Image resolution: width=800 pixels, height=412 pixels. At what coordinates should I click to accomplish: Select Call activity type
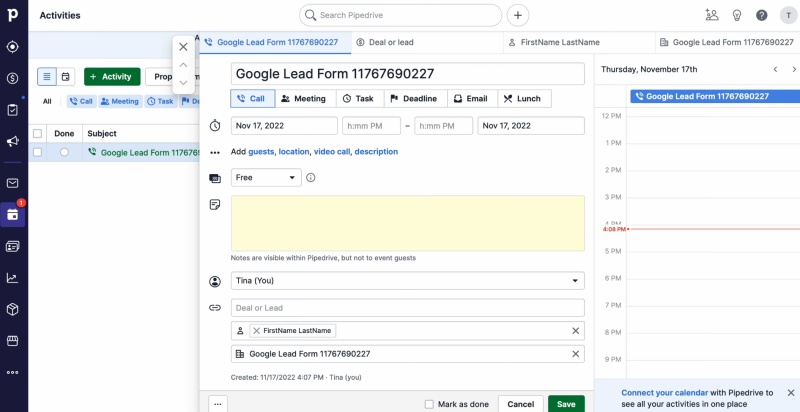tap(253, 99)
